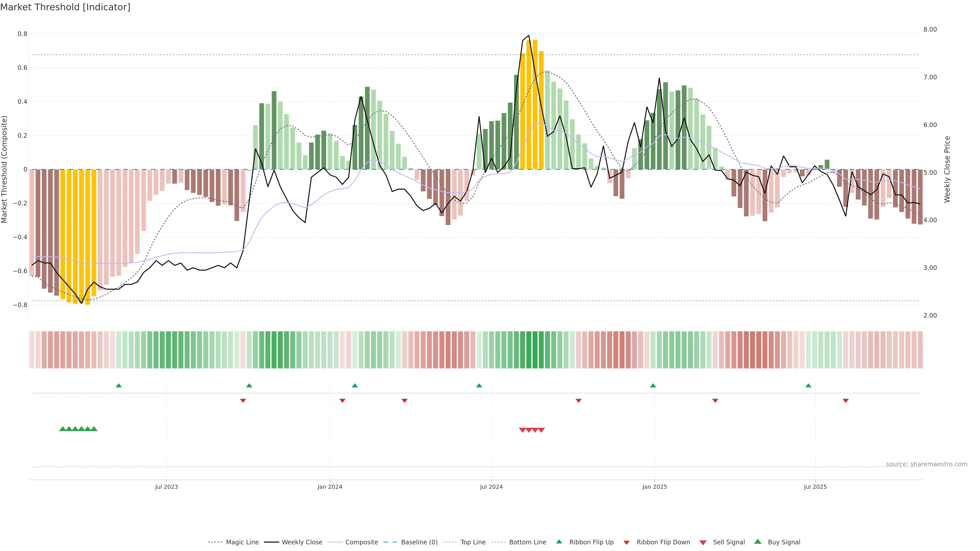The width and height of the screenshot is (980, 551).
Task: Toggle the Weekly Close legend entry
Action: coord(302,542)
